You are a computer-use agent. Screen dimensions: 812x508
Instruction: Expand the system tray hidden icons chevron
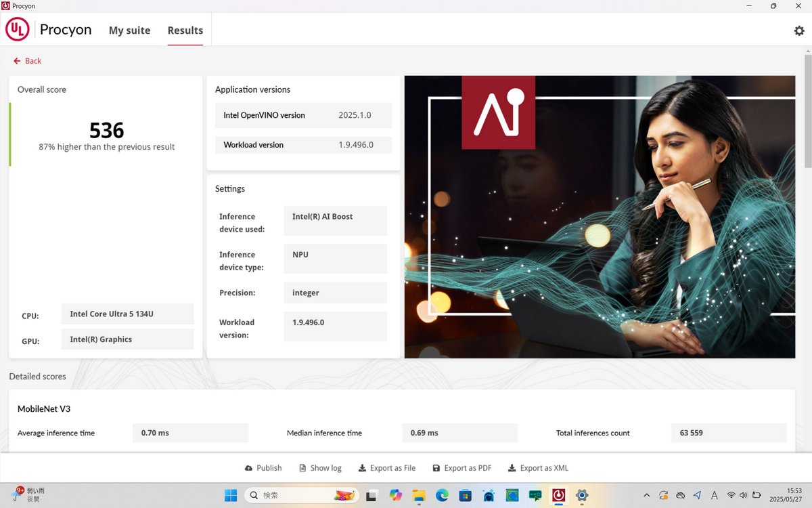646,495
